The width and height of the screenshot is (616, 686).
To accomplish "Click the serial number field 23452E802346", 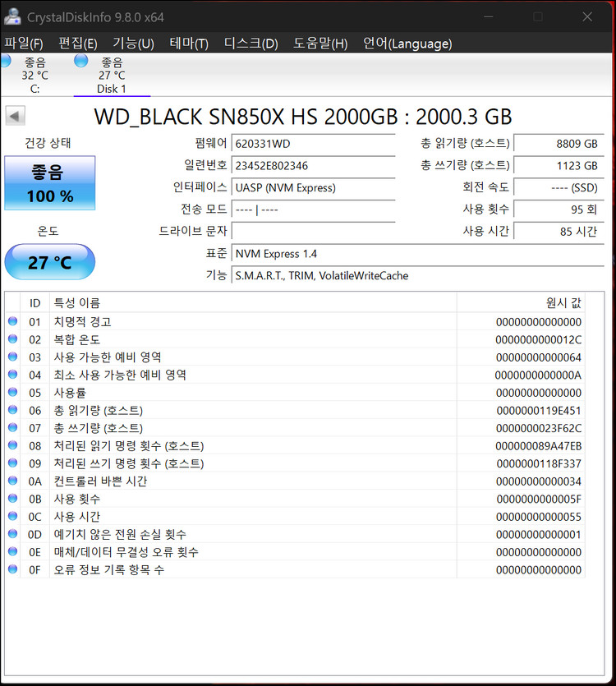I will click(313, 165).
